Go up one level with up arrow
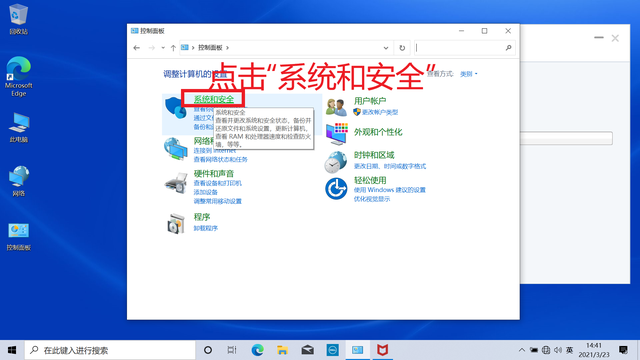This screenshot has height=360, width=640. pos(173,48)
